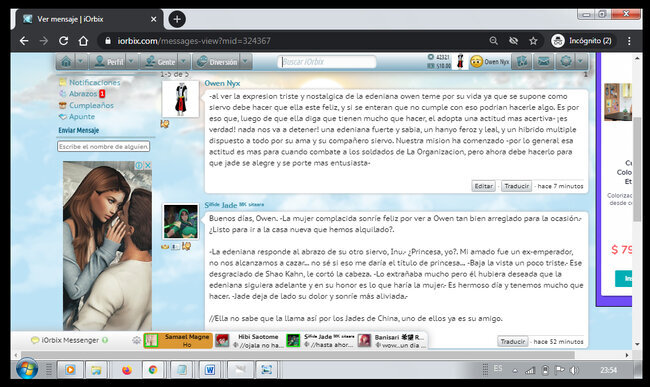The height and width of the screenshot is (387, 650).
Task: Open the browser Home page button
Action: click(83, 41)
